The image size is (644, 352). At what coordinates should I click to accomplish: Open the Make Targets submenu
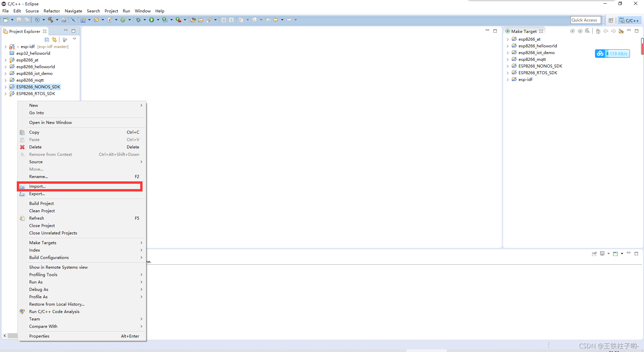82,243
